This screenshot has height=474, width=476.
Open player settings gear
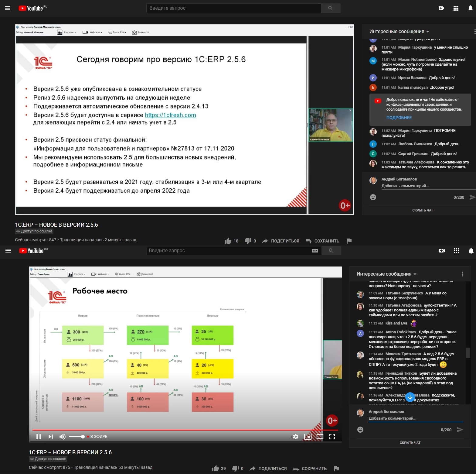[x=296, y=437]
